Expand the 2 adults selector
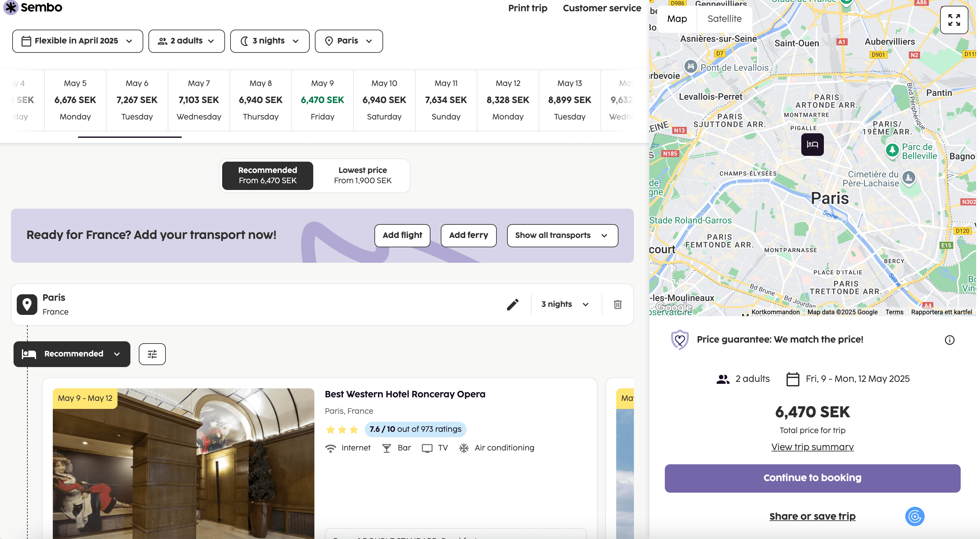The image size is (980, 539). (186, 41)
